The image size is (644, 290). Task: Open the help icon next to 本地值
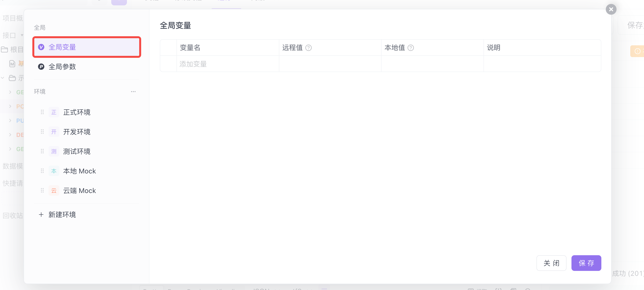click(x=411, y=48)
